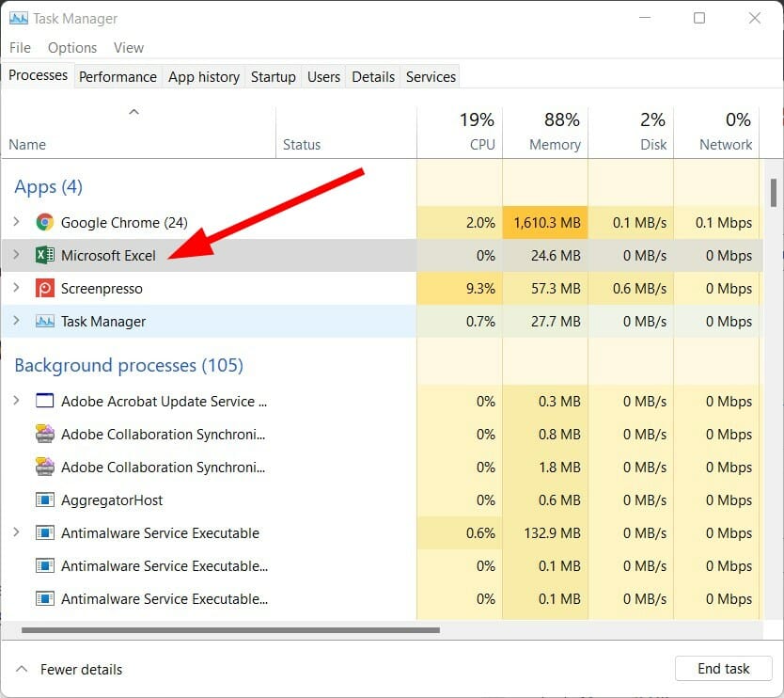Select the Processes tab
This screenshot has height=698, width=784.
click(x=38, y=75)
